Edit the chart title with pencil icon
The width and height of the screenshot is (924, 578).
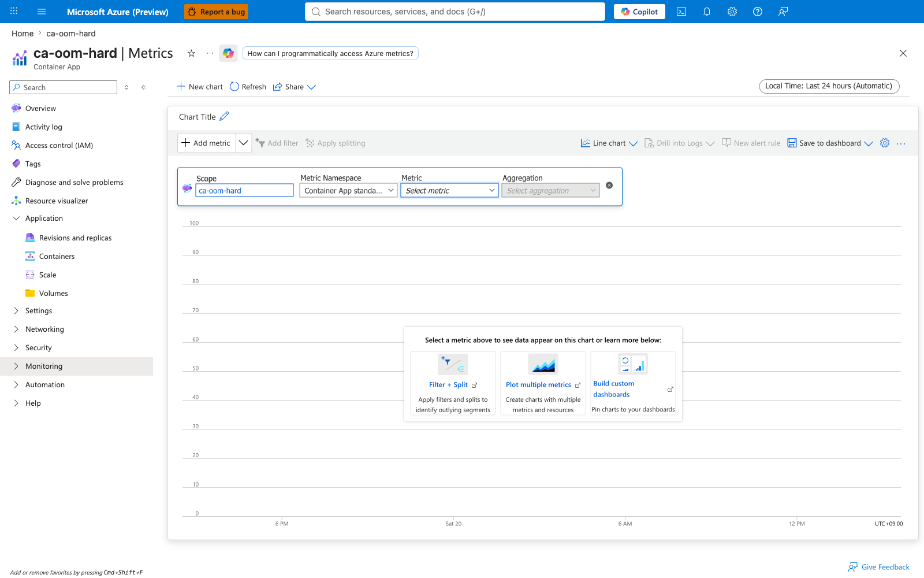(x=224, y=116)
